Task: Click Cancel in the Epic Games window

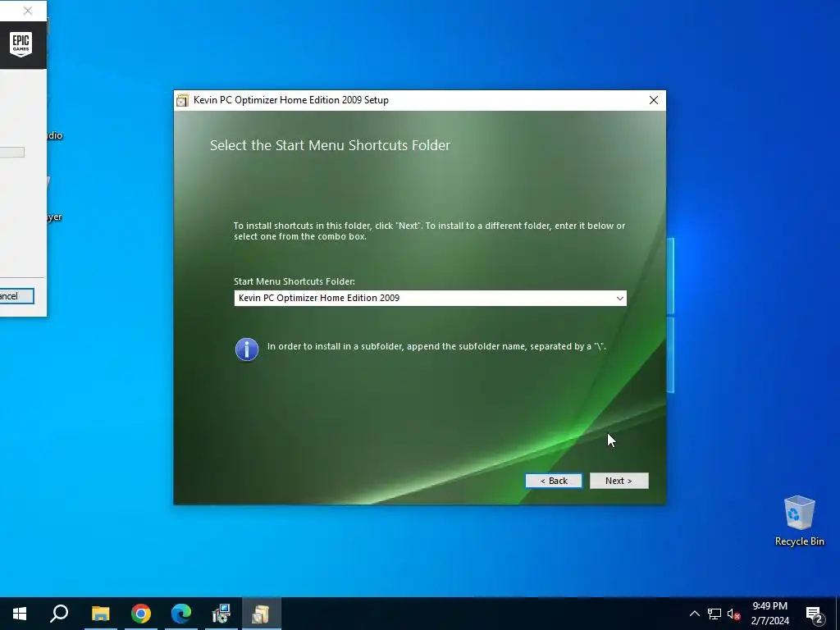Action: coord(16,296)
